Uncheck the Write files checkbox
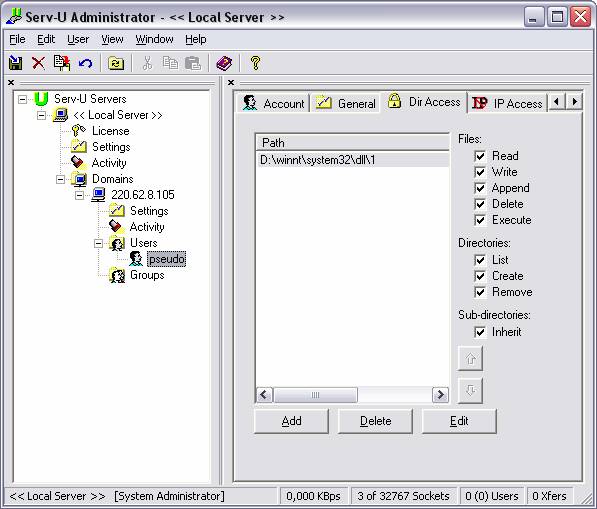Image resolution: width=597 pixels, height=509 pixels. tap(480, 172)
